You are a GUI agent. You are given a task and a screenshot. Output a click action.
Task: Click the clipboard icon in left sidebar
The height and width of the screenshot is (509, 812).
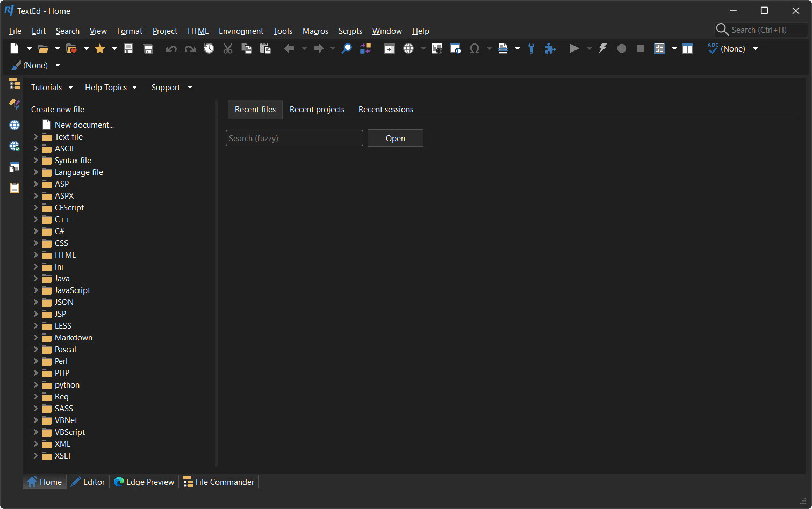pyautogui.click(x=15, y=188)
